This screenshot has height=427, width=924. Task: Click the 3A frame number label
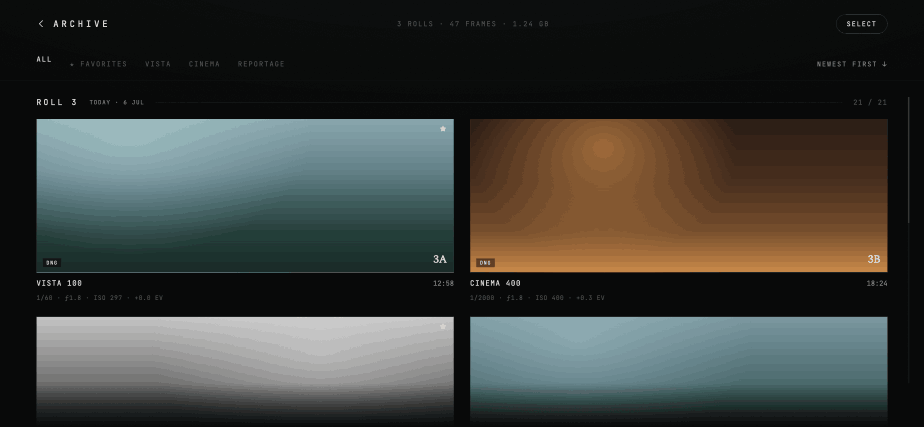[x=440, y=259]
